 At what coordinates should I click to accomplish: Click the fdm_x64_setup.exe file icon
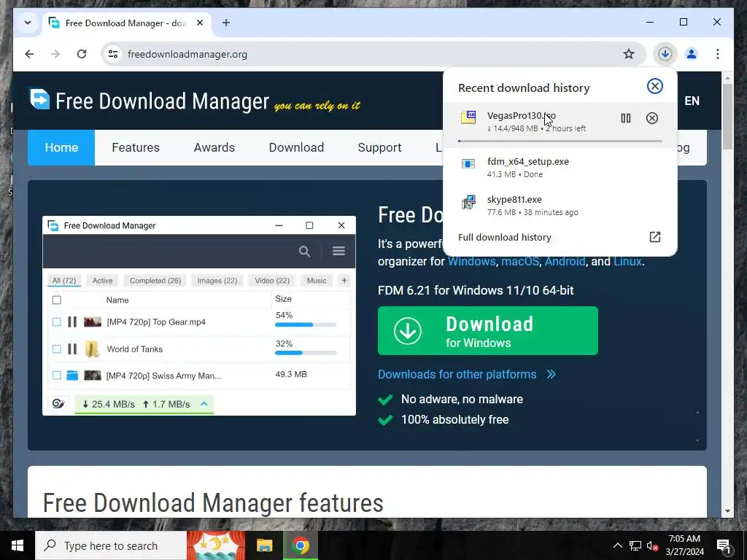pos(468,164)
